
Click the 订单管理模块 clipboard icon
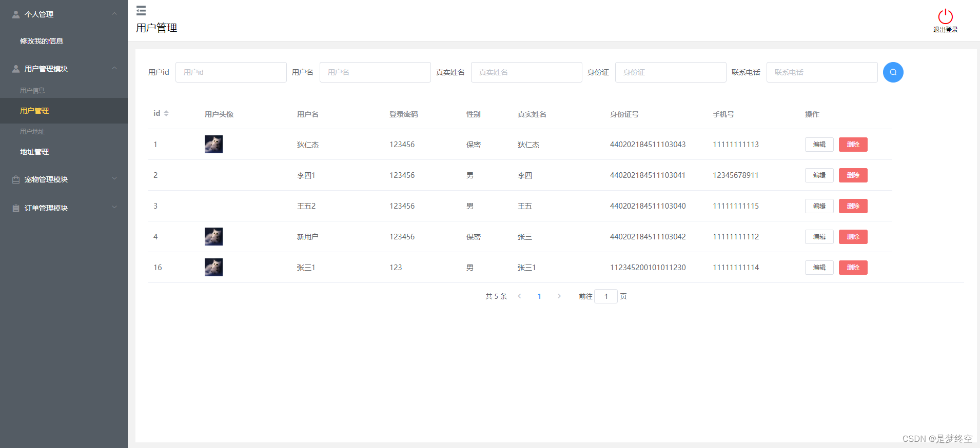[16, 208]
